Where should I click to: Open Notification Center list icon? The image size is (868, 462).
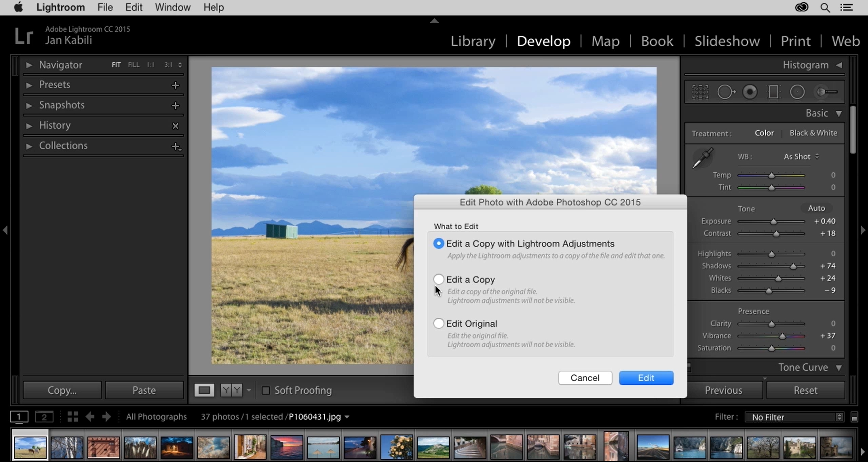(x=847, y=8)
